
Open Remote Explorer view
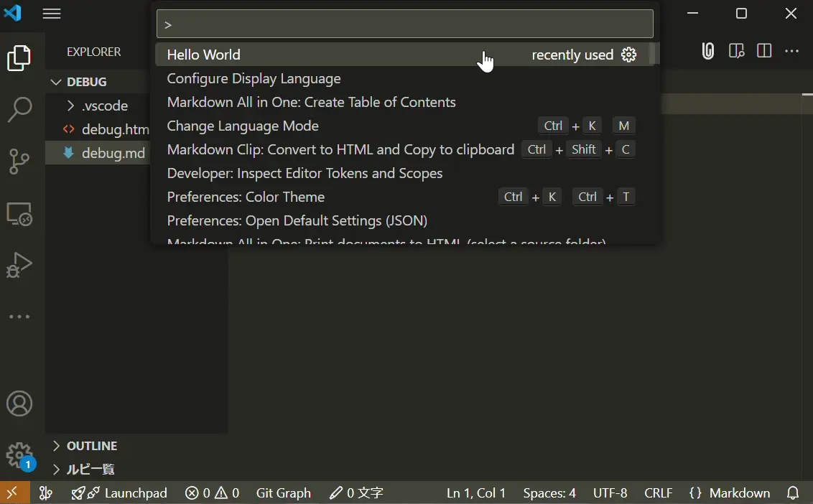(19, 214)
